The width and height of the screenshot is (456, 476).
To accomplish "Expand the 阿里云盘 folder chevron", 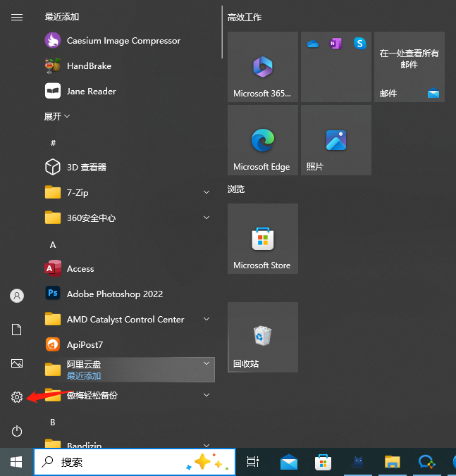I will point(207,363).
